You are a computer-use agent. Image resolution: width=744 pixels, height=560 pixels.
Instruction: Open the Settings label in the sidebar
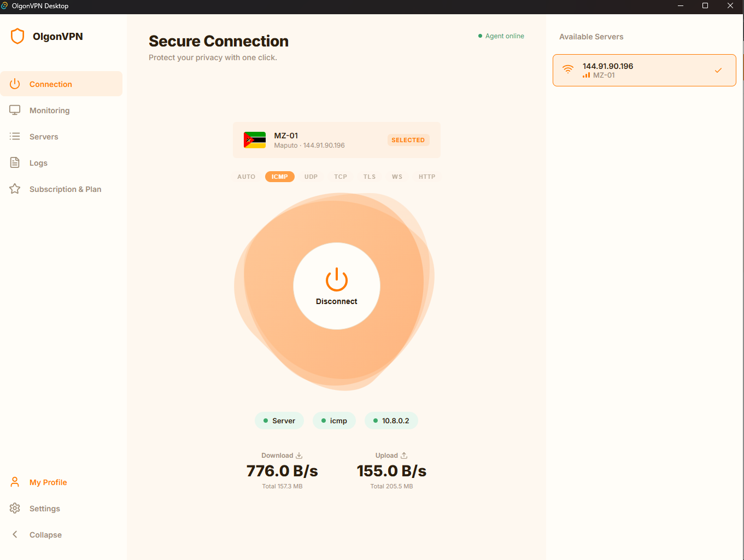[45, 509]
